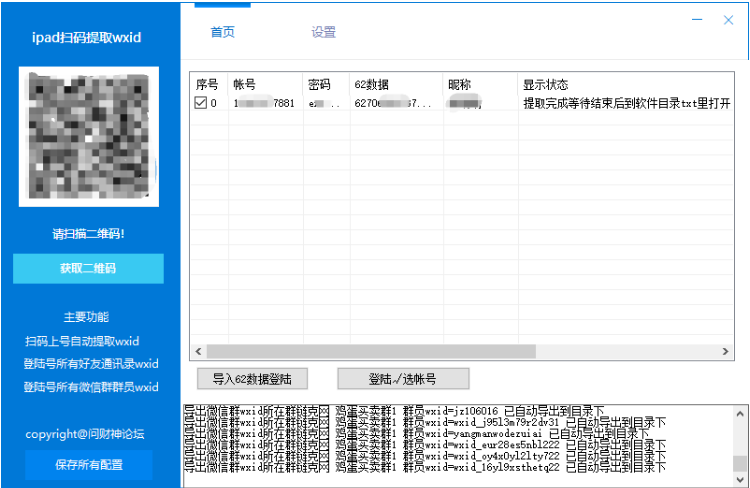This screenshot has height=488, width=750.
Task: Click log line with wxid_j9513m79r2dv31
Action: (x=425, y=422)
